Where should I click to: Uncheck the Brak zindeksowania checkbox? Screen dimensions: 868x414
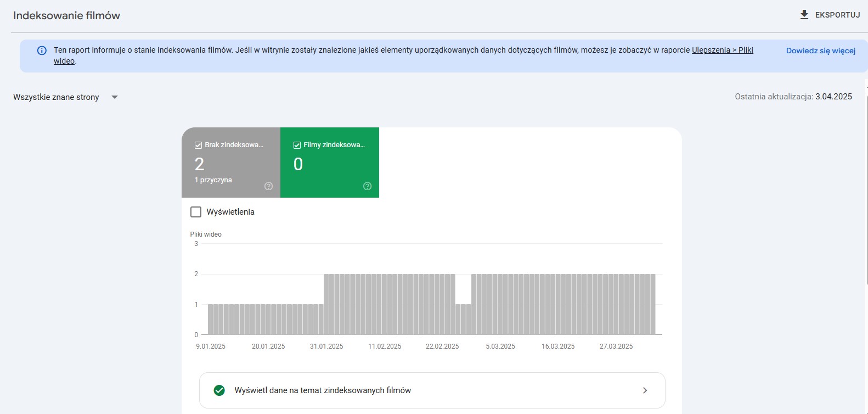(198, 145)
